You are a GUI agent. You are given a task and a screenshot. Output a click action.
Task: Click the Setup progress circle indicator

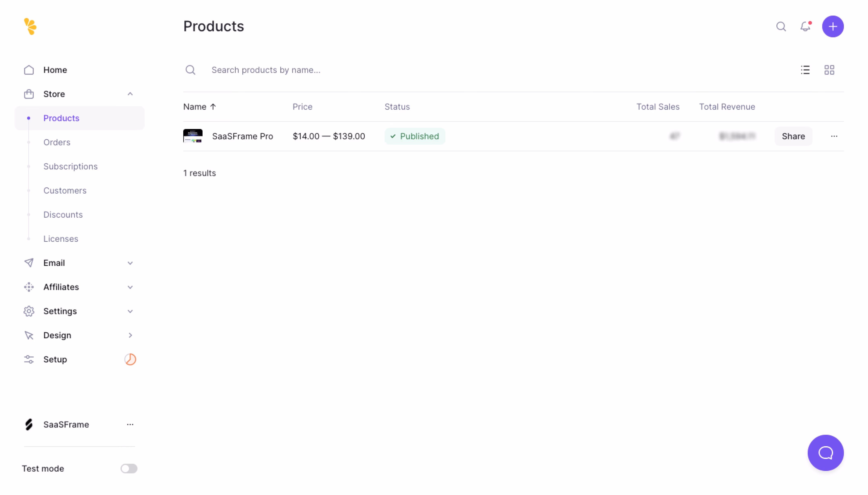(130, 359)
